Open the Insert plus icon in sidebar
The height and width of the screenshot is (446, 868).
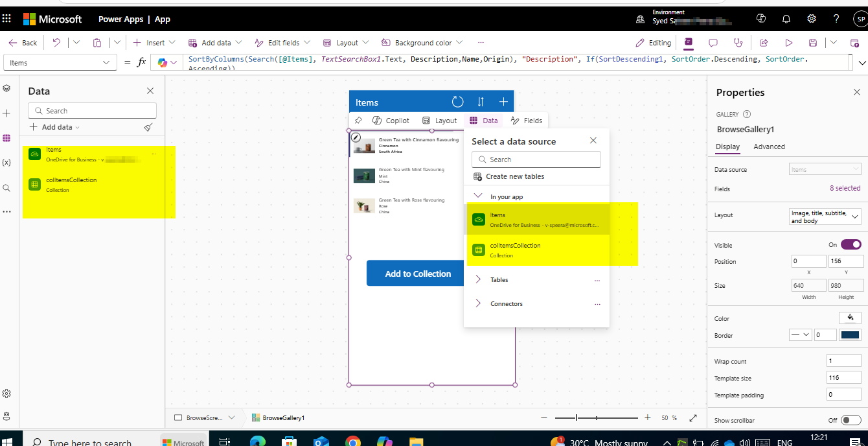coord(7,113)
